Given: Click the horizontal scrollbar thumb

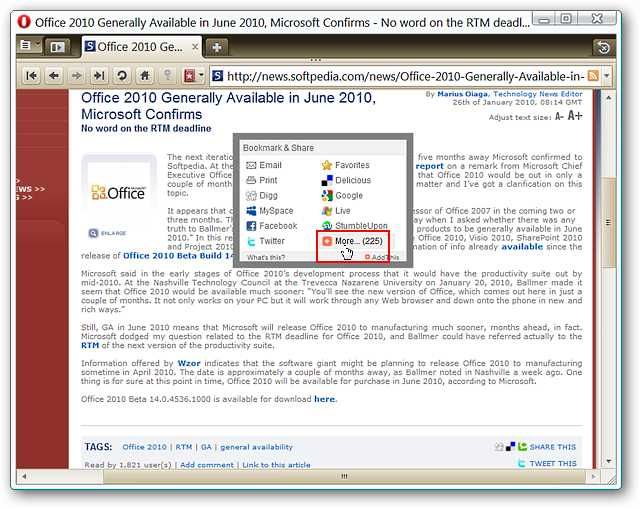Looking at the screenshot, I should [344, 476].
